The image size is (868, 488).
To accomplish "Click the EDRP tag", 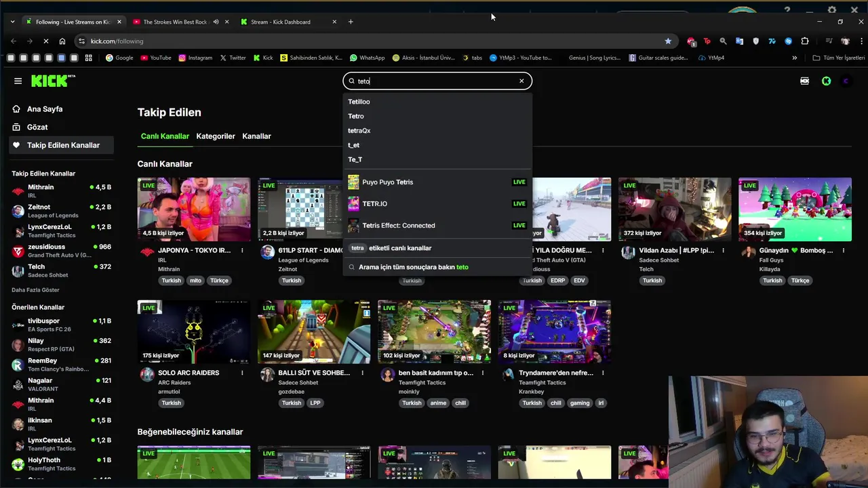I will (557, 281).
